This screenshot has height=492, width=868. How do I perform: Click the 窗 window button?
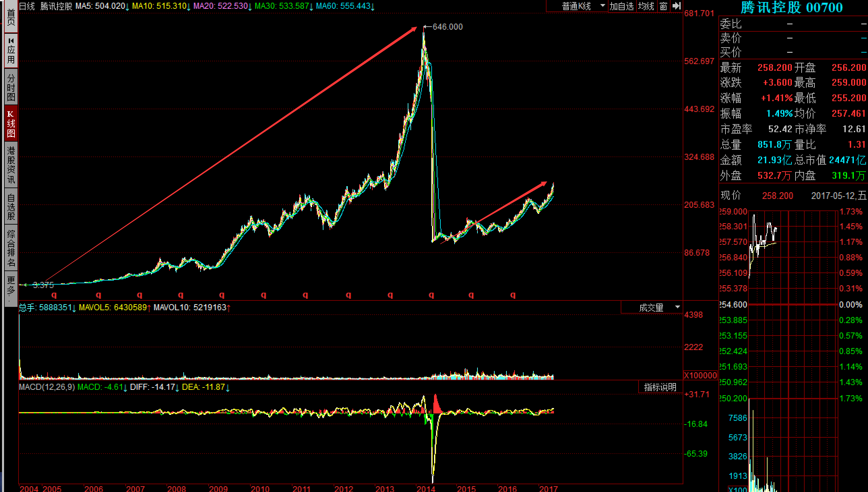(663, 6)
